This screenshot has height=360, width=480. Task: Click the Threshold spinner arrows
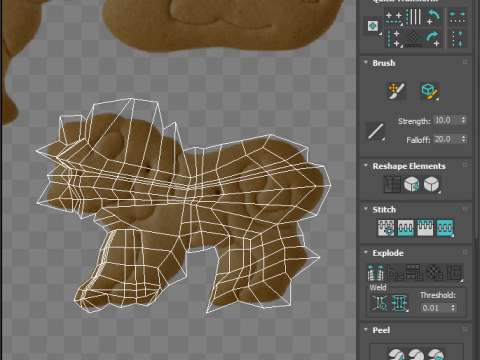(453, 308)
